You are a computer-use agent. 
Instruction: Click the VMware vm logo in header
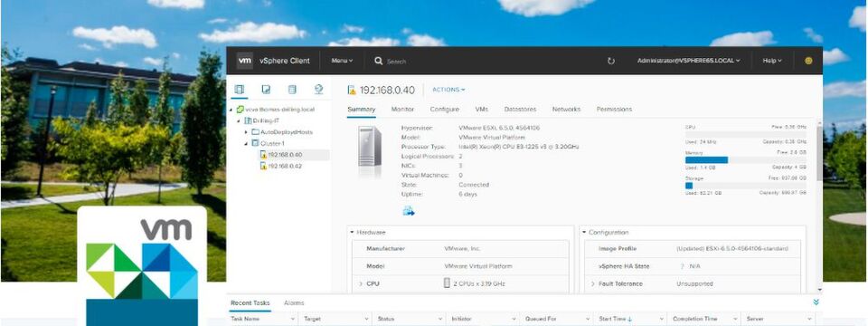(245, 61)
